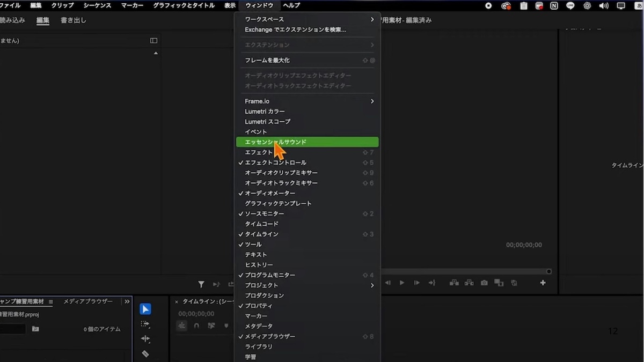Screen dimensions: 644x362
Task: Open the ファイル menu
Action: (10, 5)
